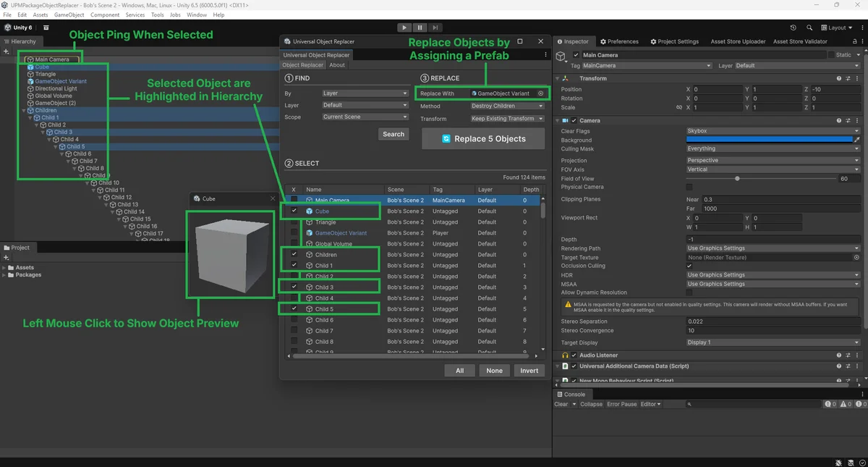Toggle the Occlusion Culling checkbox
The width and height of the screenshot is (868, 467).
coord(689,266)
